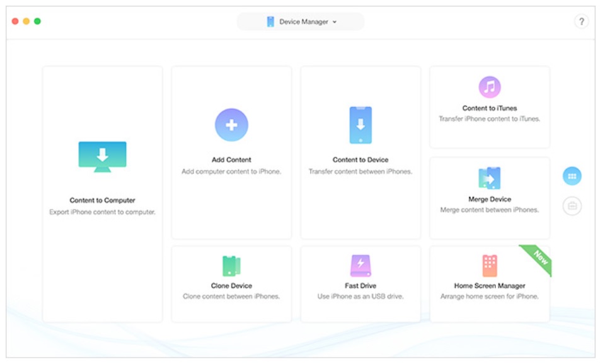Click the Add Content plus icon
This screenshot has width=600, height=364.
[231, 125]
